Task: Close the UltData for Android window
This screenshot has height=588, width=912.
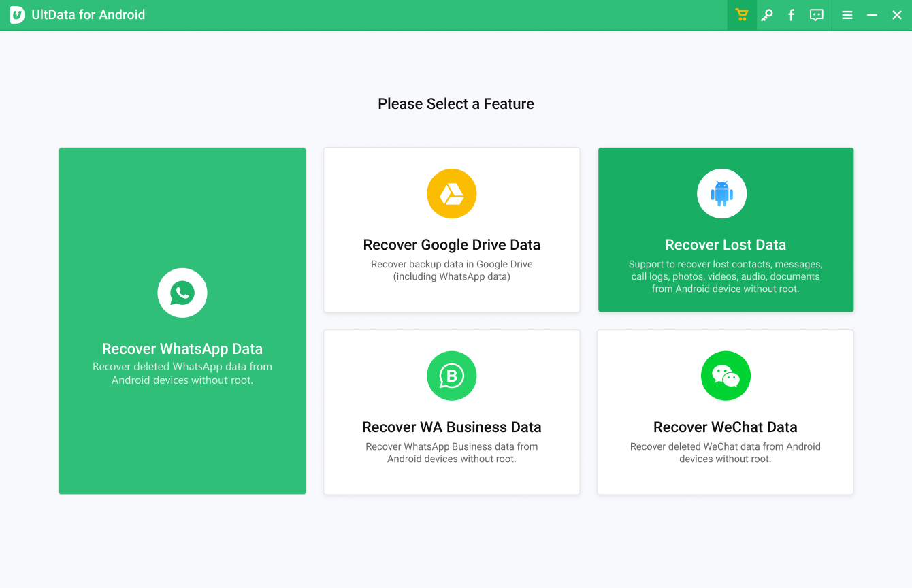Action: pyautogui.click(x=897, y=15)
